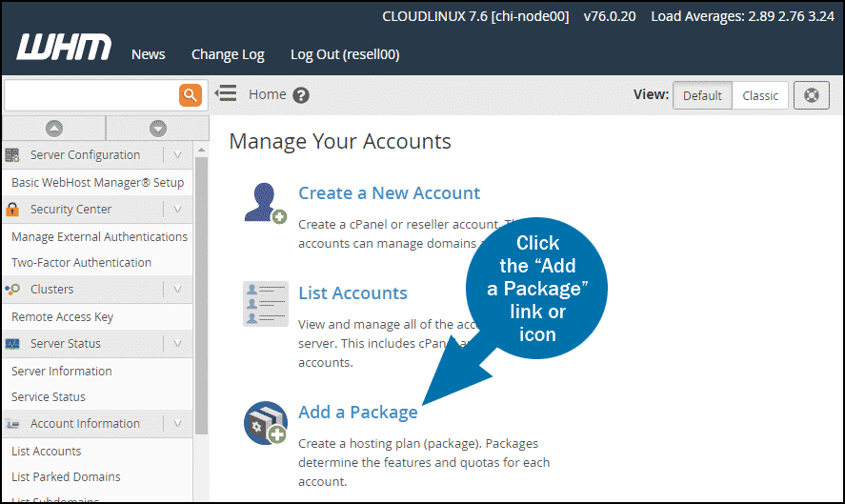Click the Clusters section label
The height and width of the screenshot is (504, 845).
click(51, 290)
